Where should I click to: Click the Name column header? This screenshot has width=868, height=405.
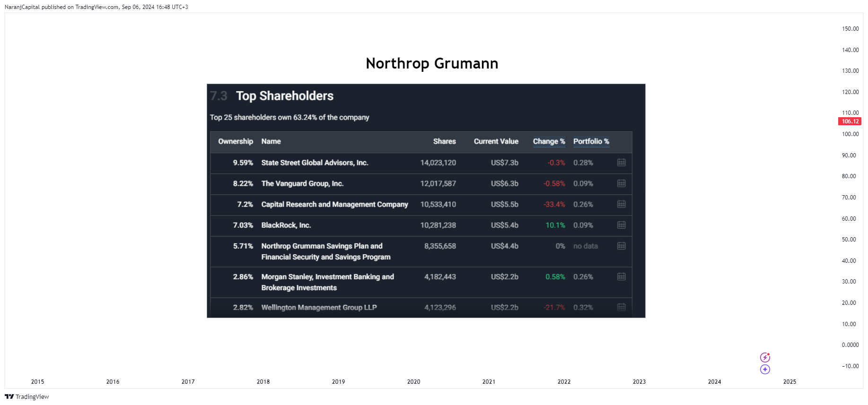pyautogui.click(x=271, y=141)
